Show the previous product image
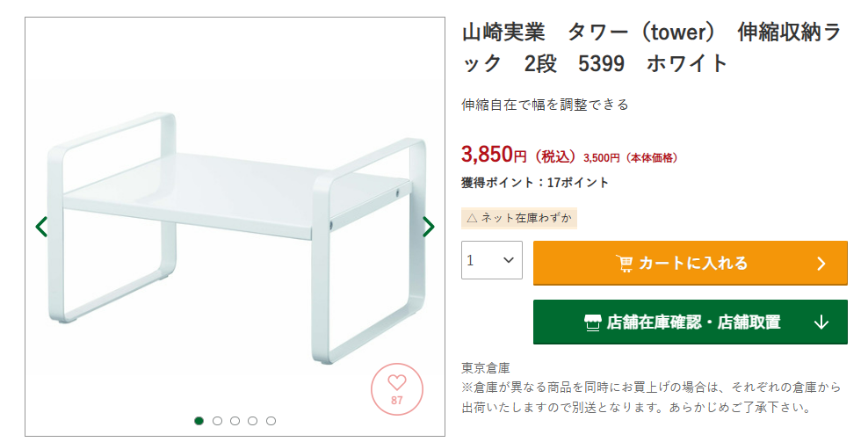The width and height of the screenshot is (868, 442). click(41, 227)
